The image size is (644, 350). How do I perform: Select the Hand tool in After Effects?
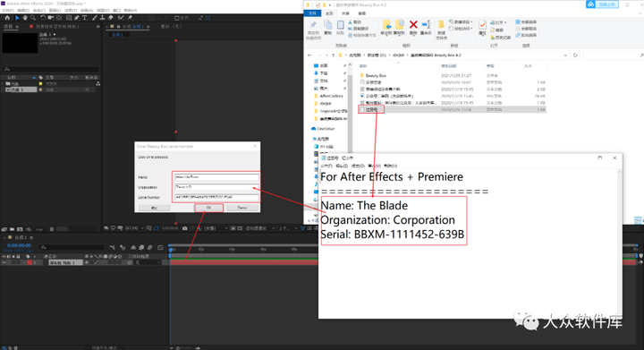[25, 18]
